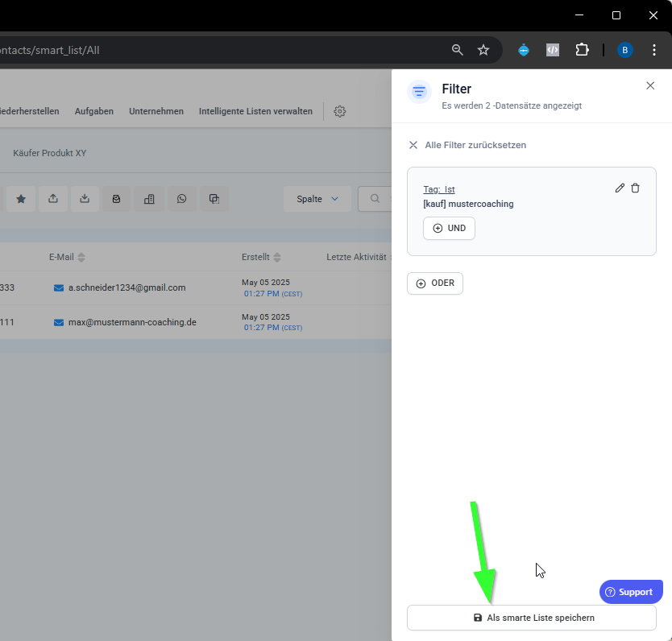672x641 pixels.
Task: Open the browser profile B avatar
Action: [x=624, y=50]
